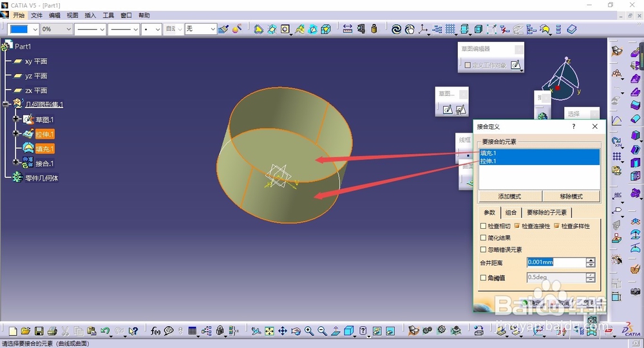This screenshot has width=644, height=348.
Task: Switch to the 组合 tab
Action: click(511, 213)
